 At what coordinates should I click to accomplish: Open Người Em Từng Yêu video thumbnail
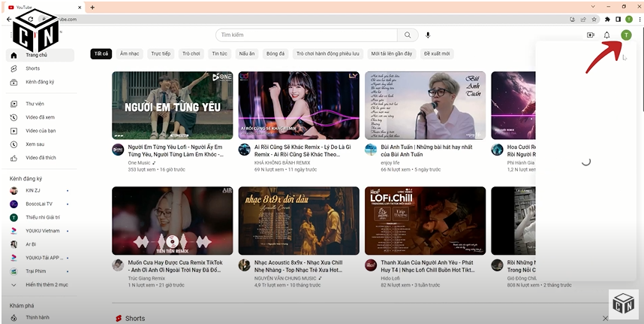(172, 105)
